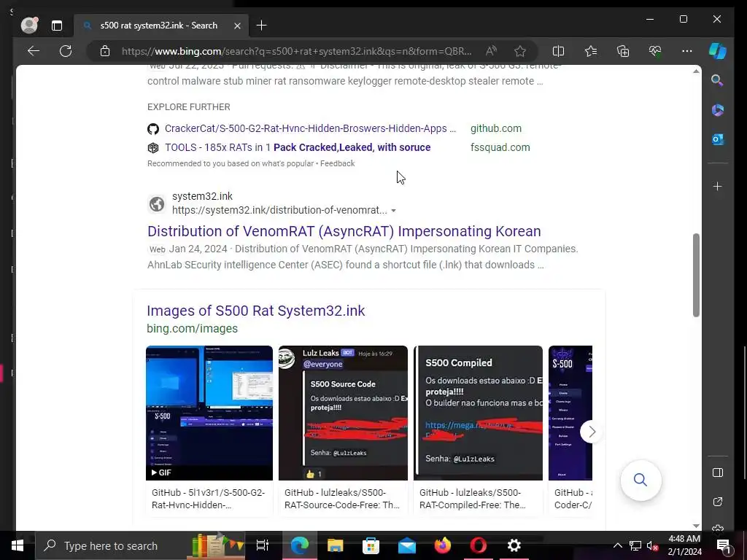Open Microsoft 365 sidebar icon
The width and height of the screenshot is (747, 560).
(718, 110)
